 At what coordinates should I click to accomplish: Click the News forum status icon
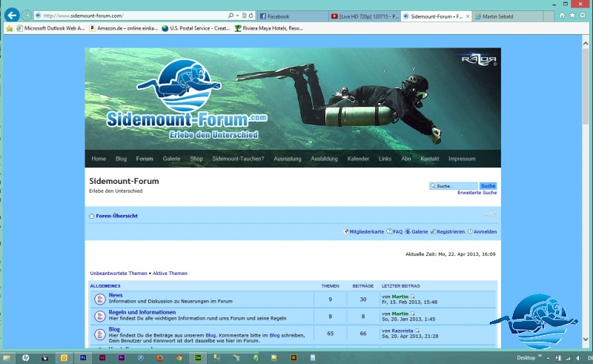point(100,299)
